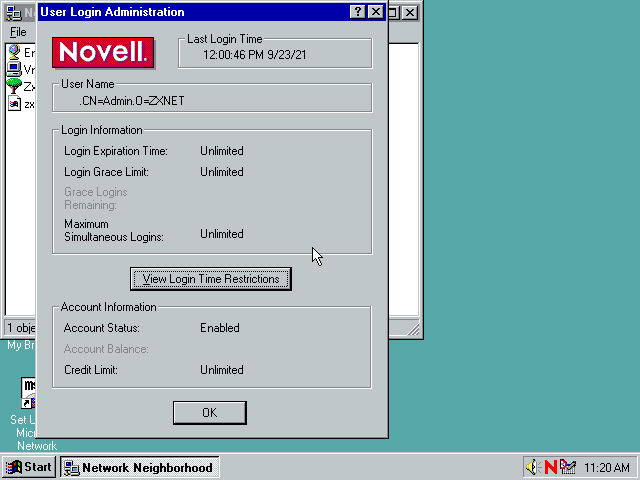Click the My Briefcase desktop label

click(21, 345)
